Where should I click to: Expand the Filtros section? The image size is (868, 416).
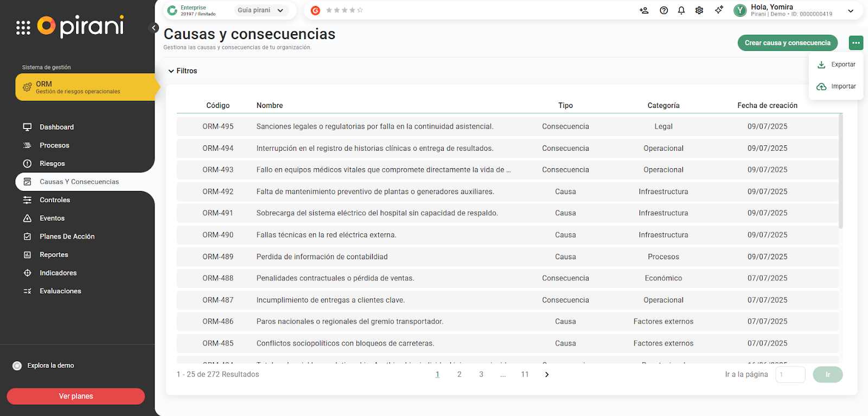[x=182, y=71]
